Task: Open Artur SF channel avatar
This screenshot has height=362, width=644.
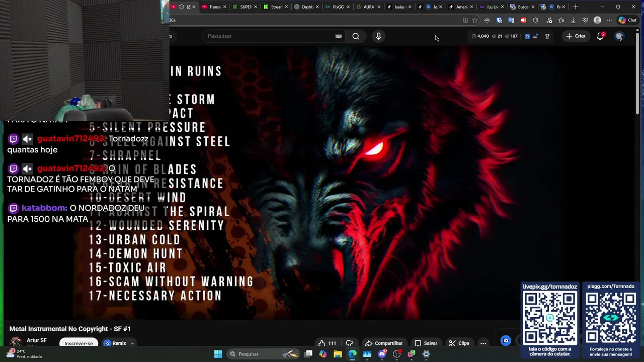Action: click(16, 342)
